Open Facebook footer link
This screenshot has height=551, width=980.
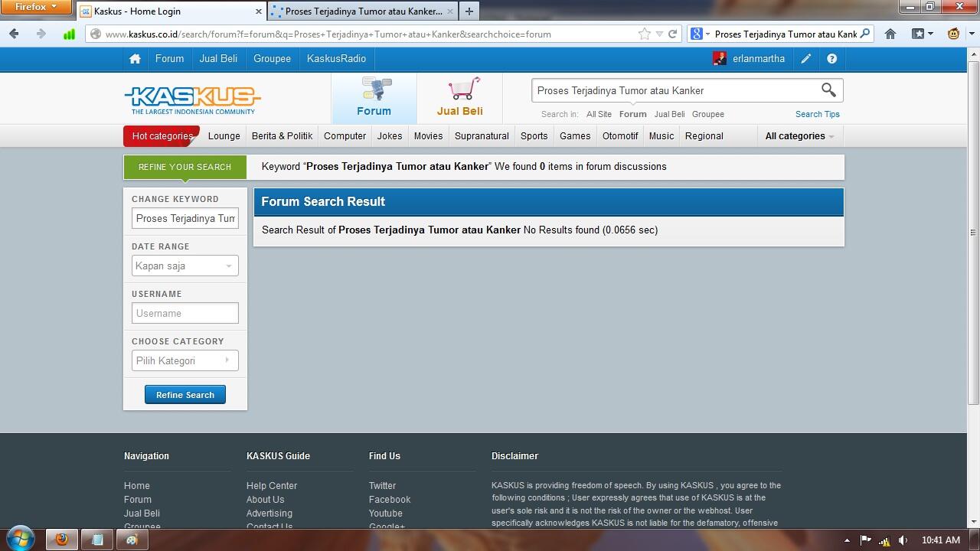pyautogui.click(x=390, y=500)
